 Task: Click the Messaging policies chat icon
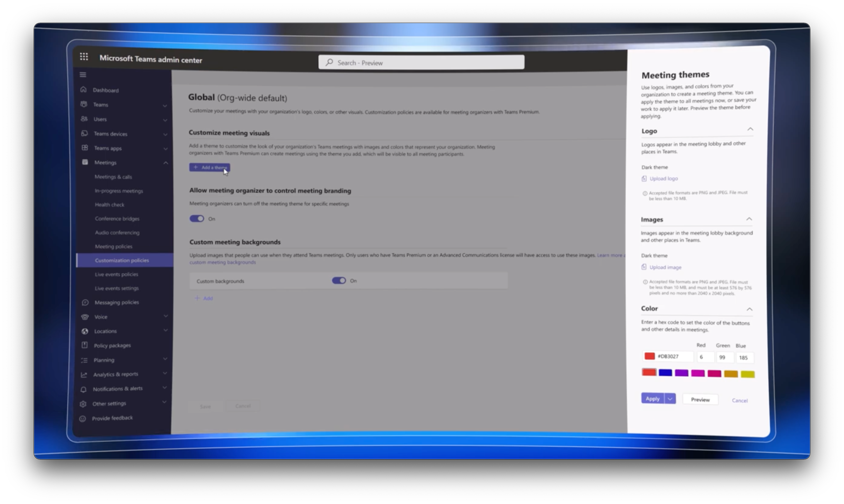[84, 302]
